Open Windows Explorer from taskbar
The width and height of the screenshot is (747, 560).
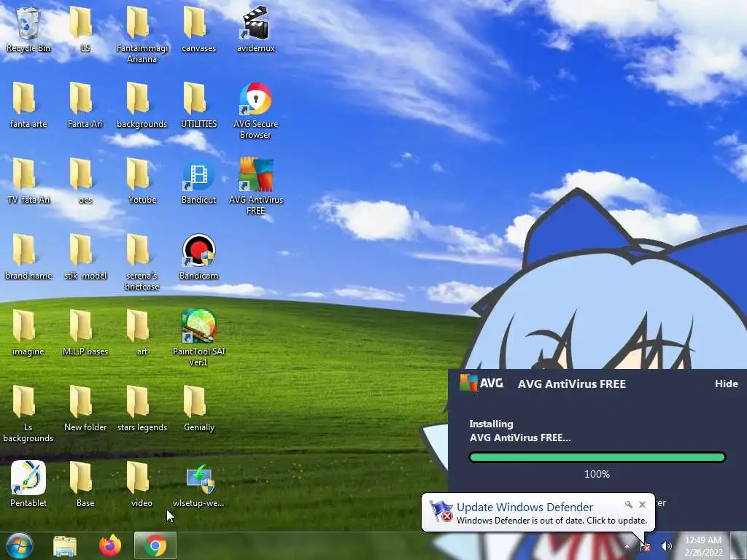click(65, 546)
